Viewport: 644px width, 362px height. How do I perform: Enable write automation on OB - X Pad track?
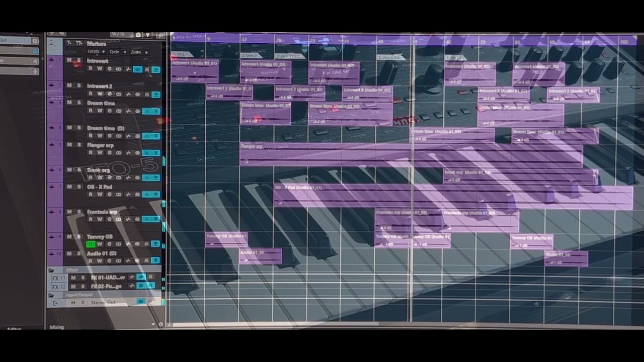100,194
